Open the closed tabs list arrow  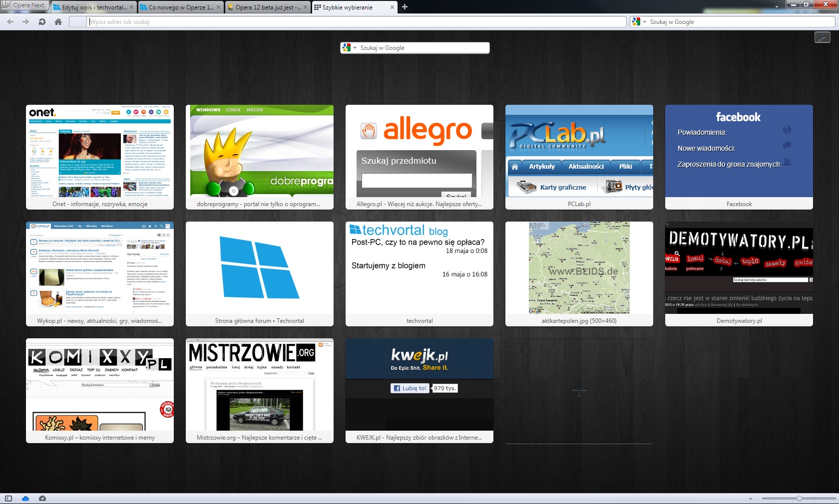(x=777, y=7)
